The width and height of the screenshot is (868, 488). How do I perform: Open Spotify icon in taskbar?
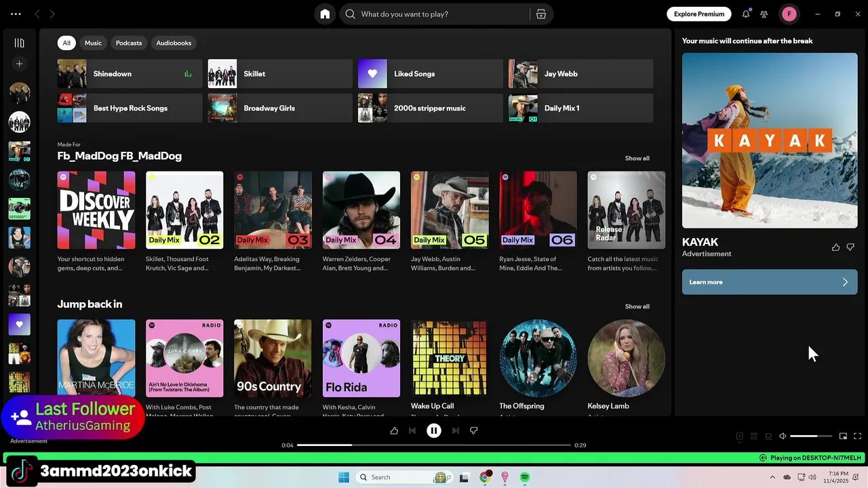[525, 477]
